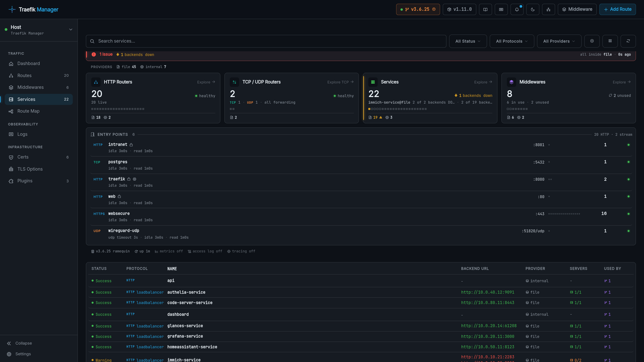This screenshot has width=644, height=362.
Task: Open the grafana-service row
Action: click(361, 337)
